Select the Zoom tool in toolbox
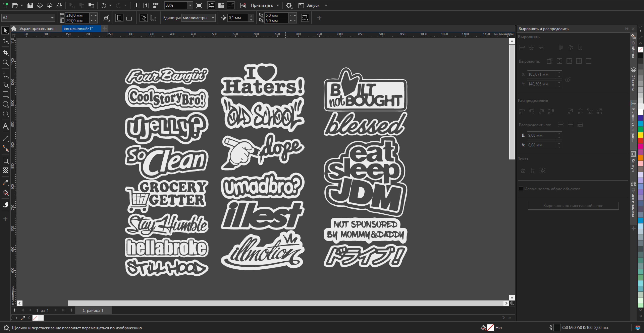 point(5,62)
